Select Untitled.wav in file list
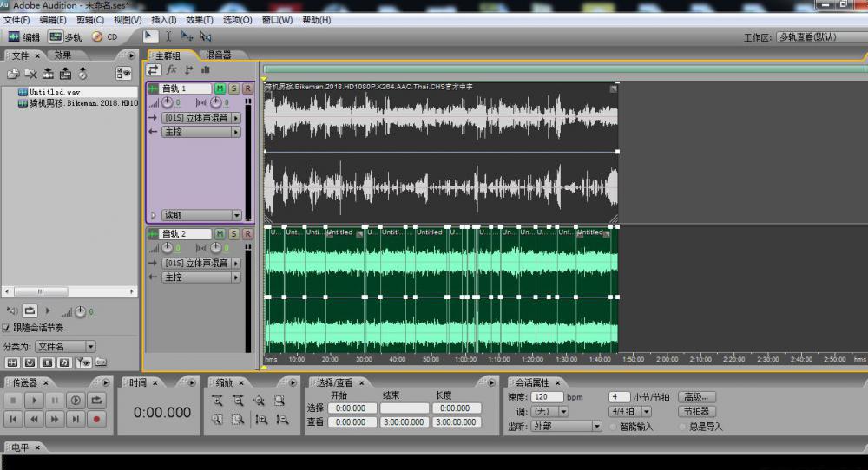This screenshot has height=470, width=868. tap(54, 92)
